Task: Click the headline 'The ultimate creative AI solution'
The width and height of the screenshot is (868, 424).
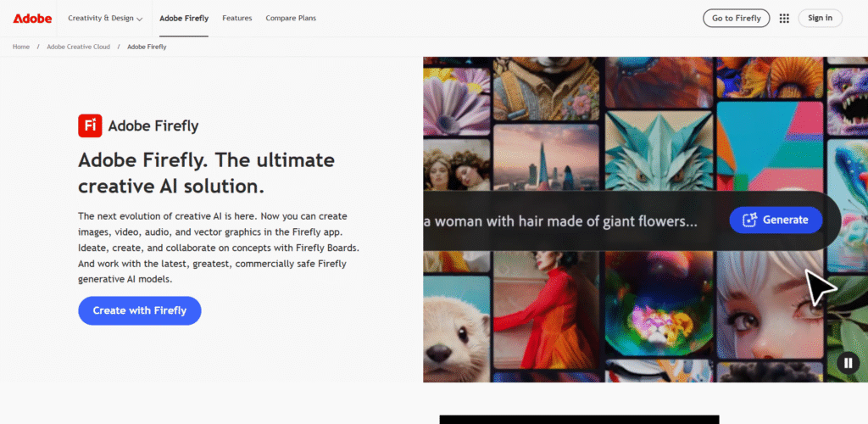Action: tap(206, 173)
